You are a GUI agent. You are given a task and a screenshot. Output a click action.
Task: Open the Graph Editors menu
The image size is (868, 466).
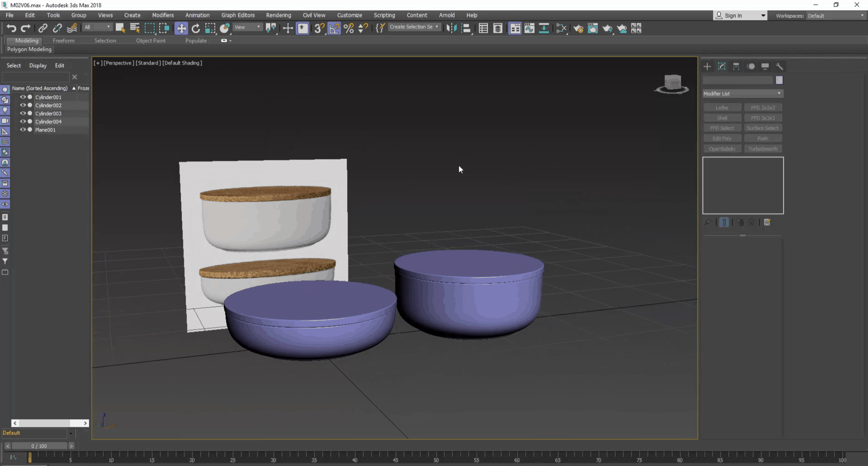238,15
